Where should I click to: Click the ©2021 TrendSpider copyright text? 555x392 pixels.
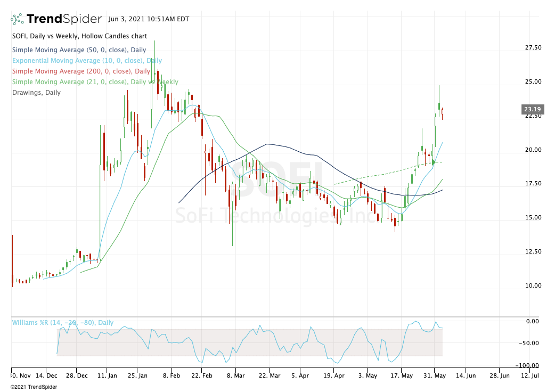(x=32, y=387)
